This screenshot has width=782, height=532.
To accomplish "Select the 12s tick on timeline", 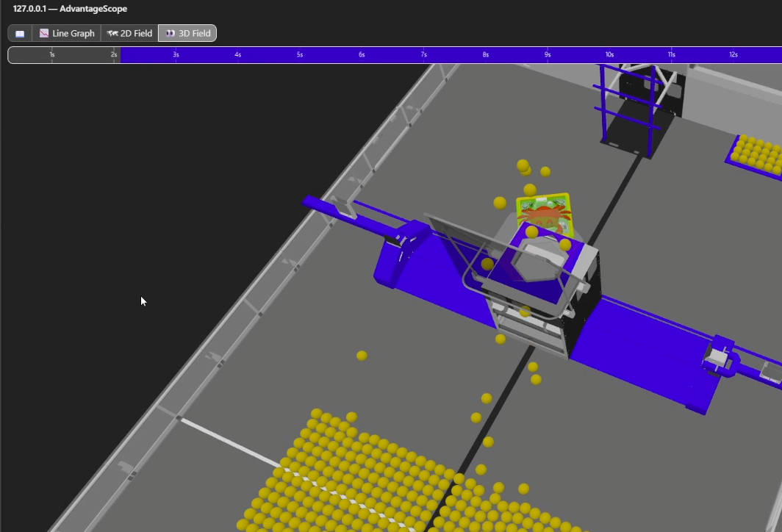I will point(733,54).
